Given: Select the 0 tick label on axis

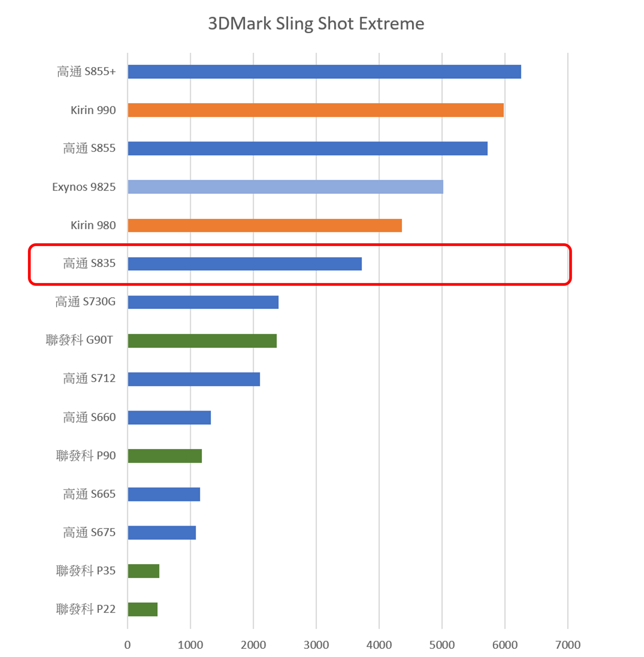Looking at the screenshot, I should point(127,645).
